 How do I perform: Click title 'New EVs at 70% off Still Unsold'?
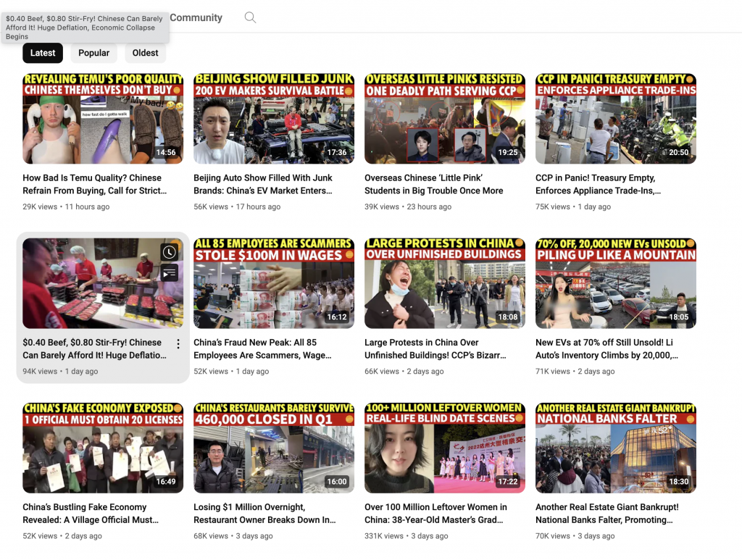pyautogui.click(x=606, y=348)
